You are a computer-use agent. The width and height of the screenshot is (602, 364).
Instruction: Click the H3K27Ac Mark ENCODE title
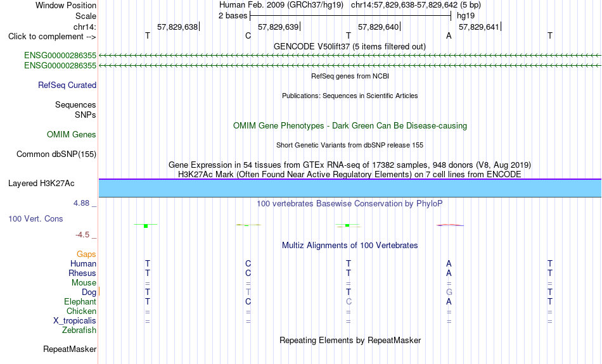349,175
